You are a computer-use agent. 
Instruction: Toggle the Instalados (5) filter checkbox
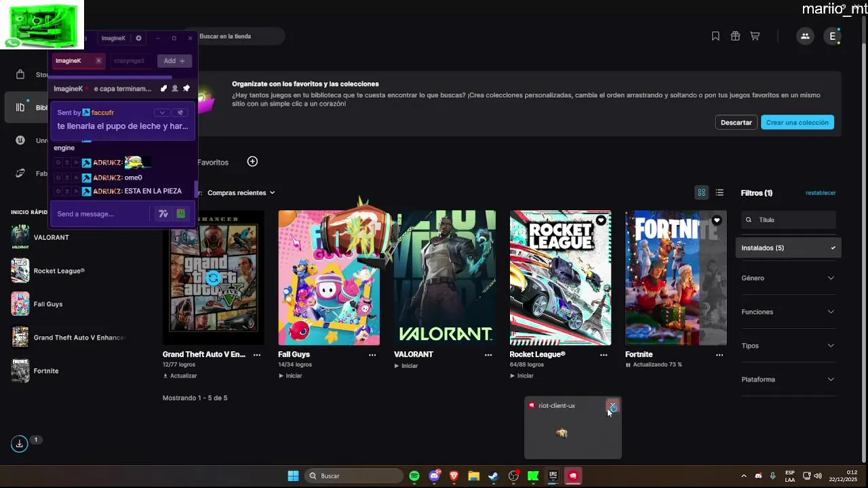(x=788, y=247)
